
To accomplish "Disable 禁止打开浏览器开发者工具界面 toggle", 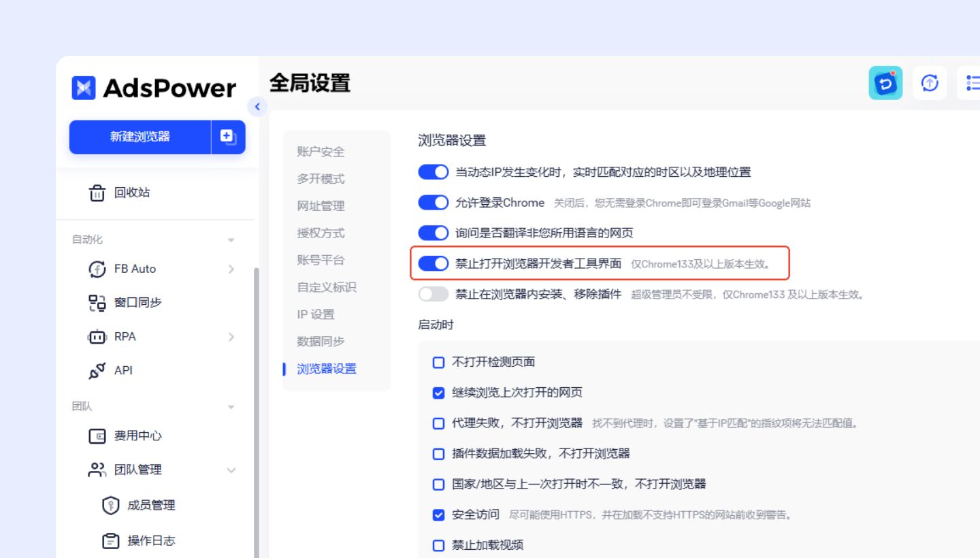I will (434, 263).
